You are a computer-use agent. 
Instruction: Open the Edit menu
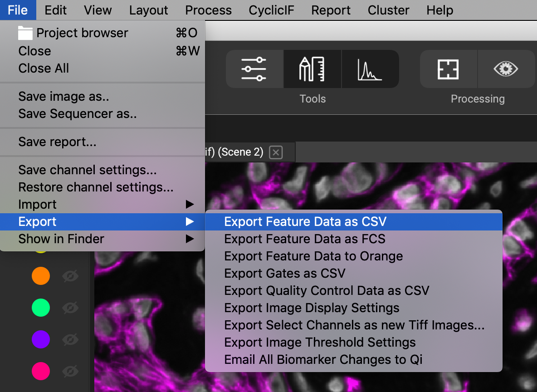tap(55, 10)
